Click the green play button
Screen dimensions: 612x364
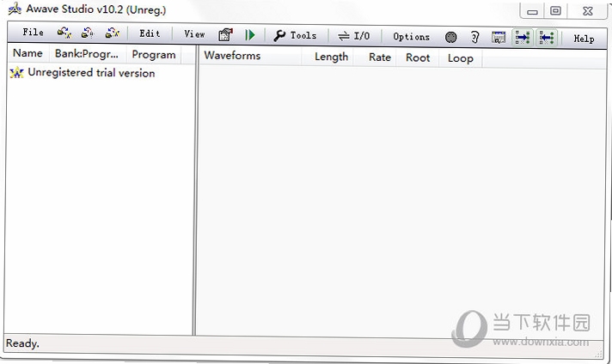tap(250, 35)
